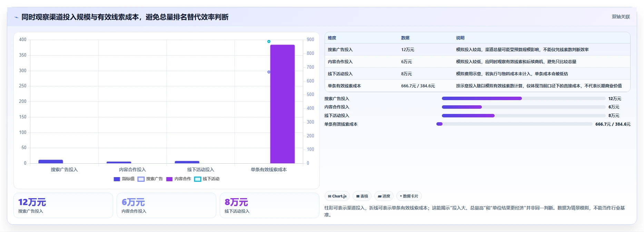Click the Chart.js chip
The height and width of the screenshot is (232, 644).
(337, 196)
